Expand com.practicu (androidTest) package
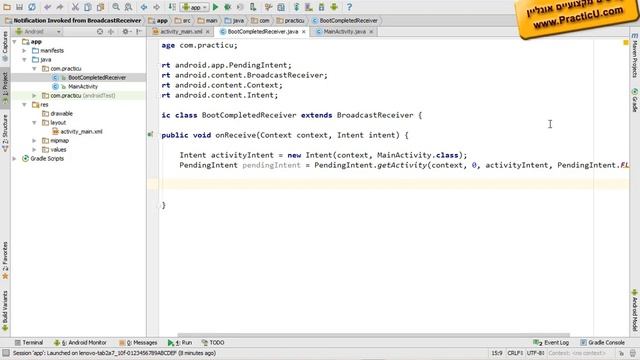The height and width of the screenshot is (360, 640). pos(34,96)
